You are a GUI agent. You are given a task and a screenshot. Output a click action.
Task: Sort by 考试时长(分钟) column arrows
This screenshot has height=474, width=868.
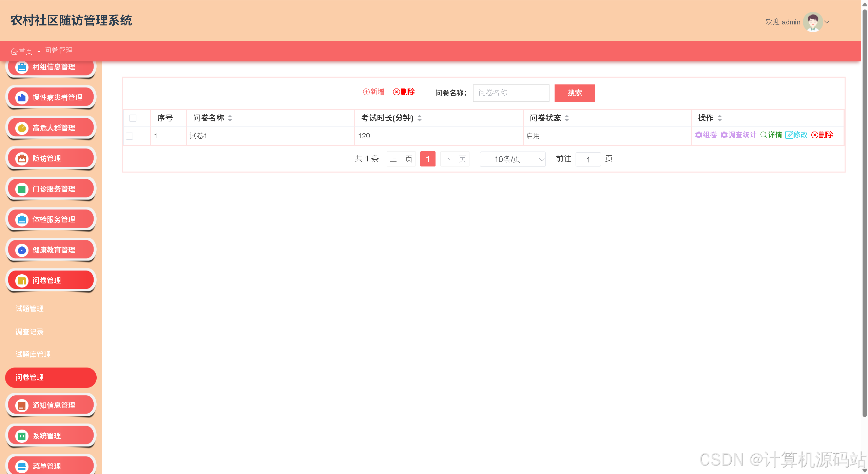tap(420, 118)
